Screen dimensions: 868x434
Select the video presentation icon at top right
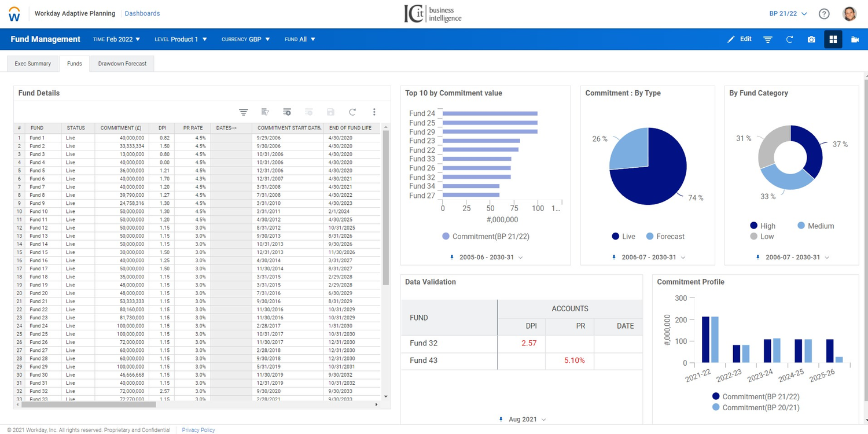[855, 39]
